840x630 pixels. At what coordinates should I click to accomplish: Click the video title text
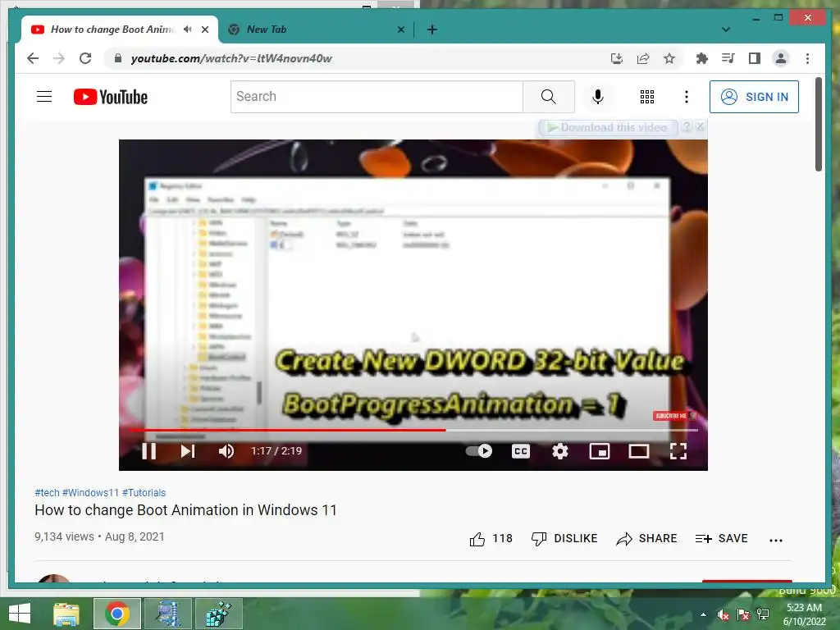pos(186,510)
